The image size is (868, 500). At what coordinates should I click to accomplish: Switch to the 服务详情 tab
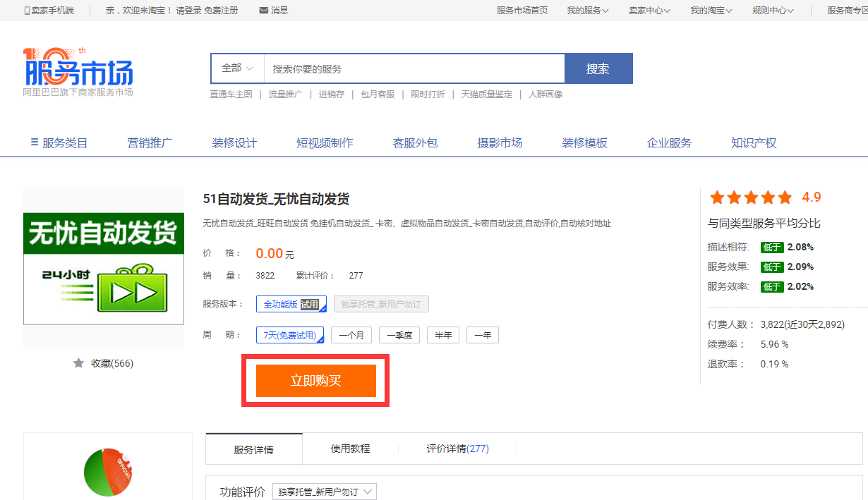pyautogui.click(x=254, y=449)
